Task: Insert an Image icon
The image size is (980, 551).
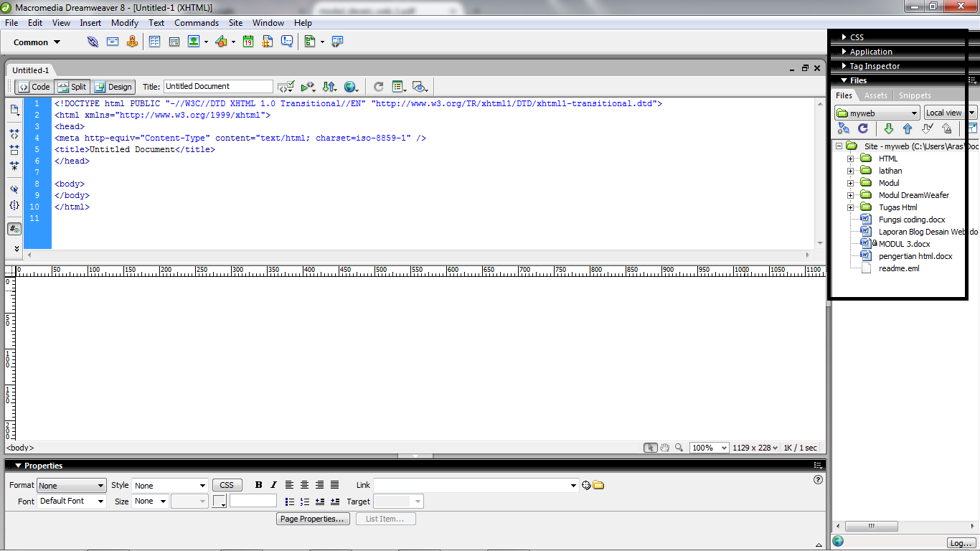Action: (x=194, y=42)
